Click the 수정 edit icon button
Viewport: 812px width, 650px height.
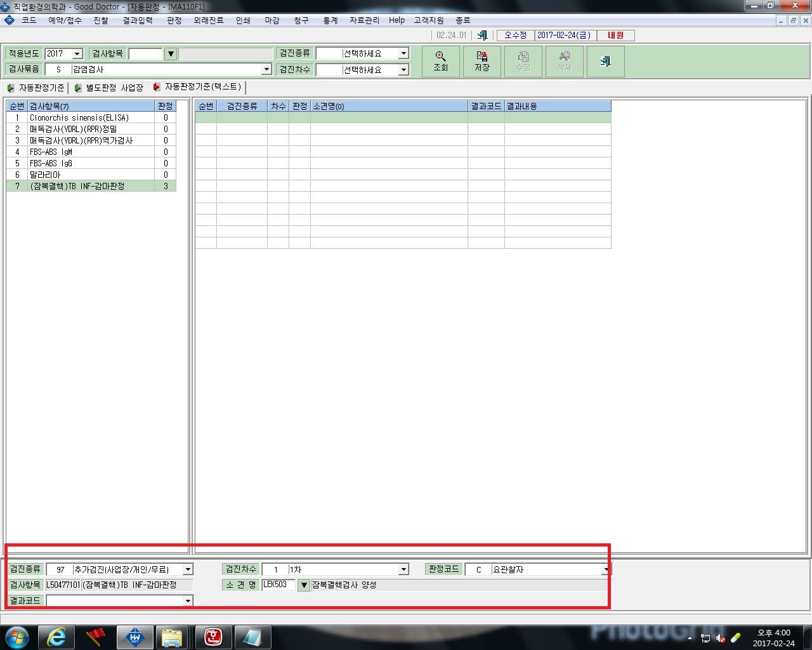click(523, 62)
